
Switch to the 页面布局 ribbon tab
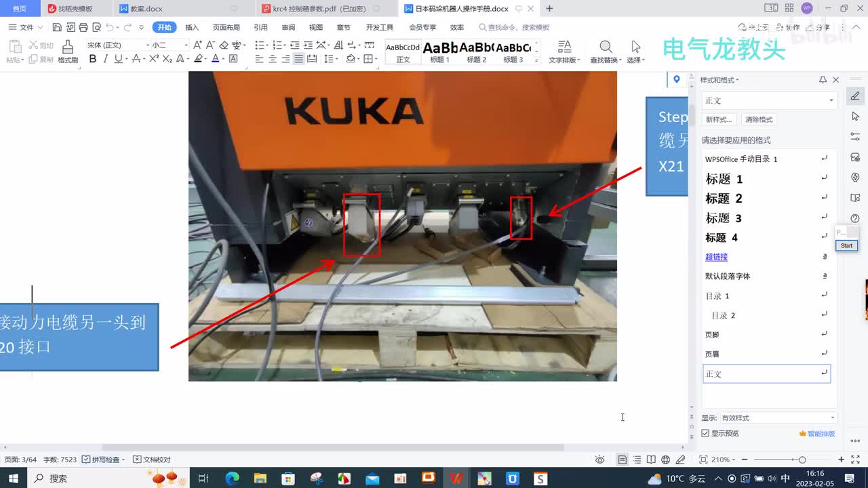click(x=226, y=27)
